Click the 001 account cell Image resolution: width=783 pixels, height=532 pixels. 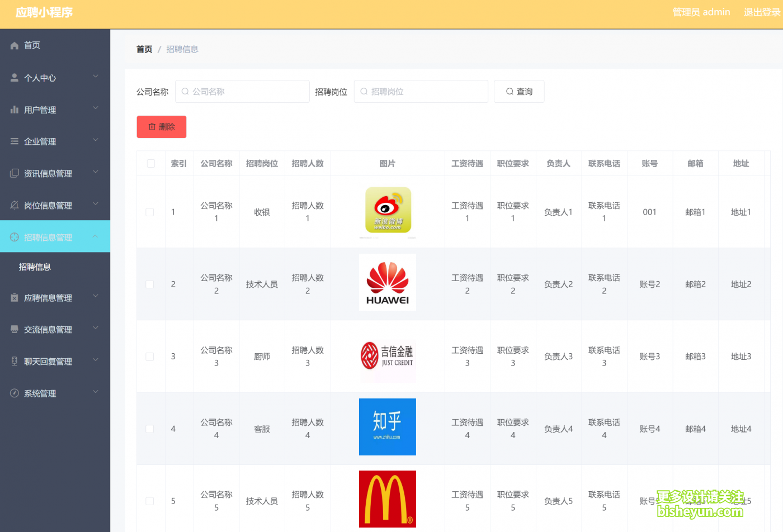[x=649, y=212]
